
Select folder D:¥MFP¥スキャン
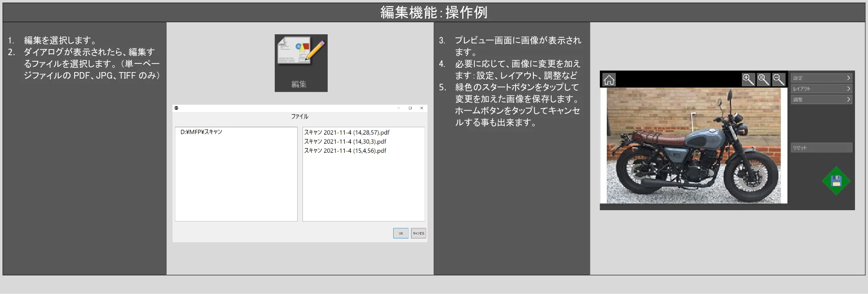[x=201, y=132]
